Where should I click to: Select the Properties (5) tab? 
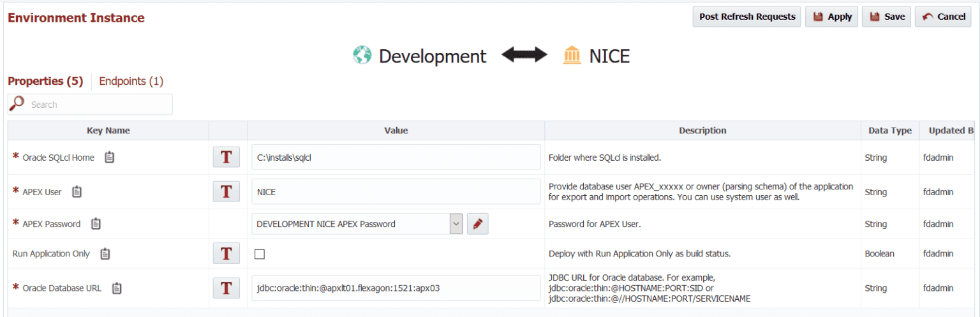click(45, 81)
